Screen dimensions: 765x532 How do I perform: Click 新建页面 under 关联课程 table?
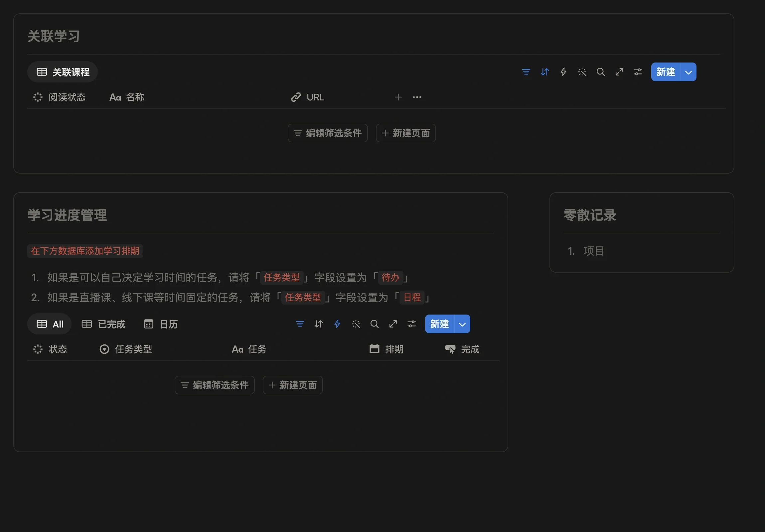coord(405,133)
